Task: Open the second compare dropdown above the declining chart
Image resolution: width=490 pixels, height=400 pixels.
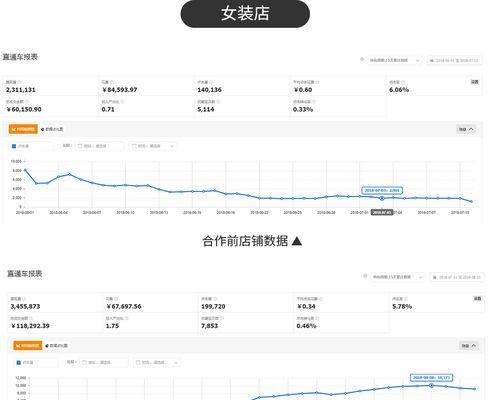Action: (x=153, y=146)
